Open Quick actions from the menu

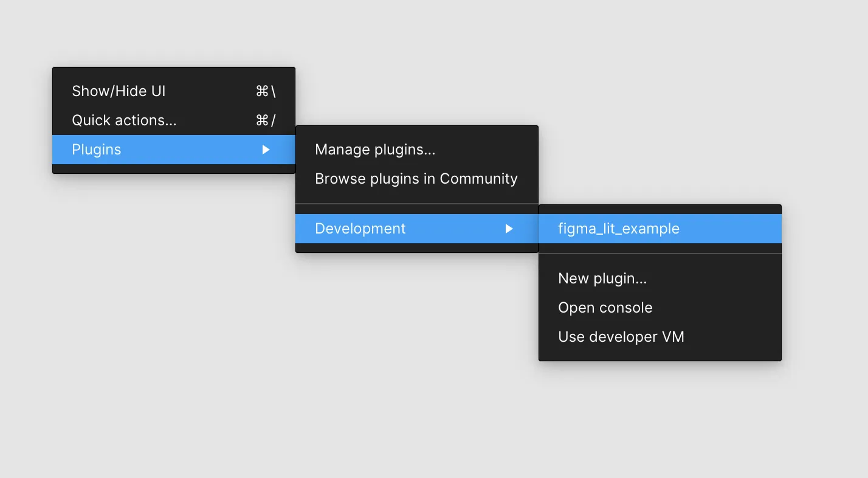[x=124, y=120]
